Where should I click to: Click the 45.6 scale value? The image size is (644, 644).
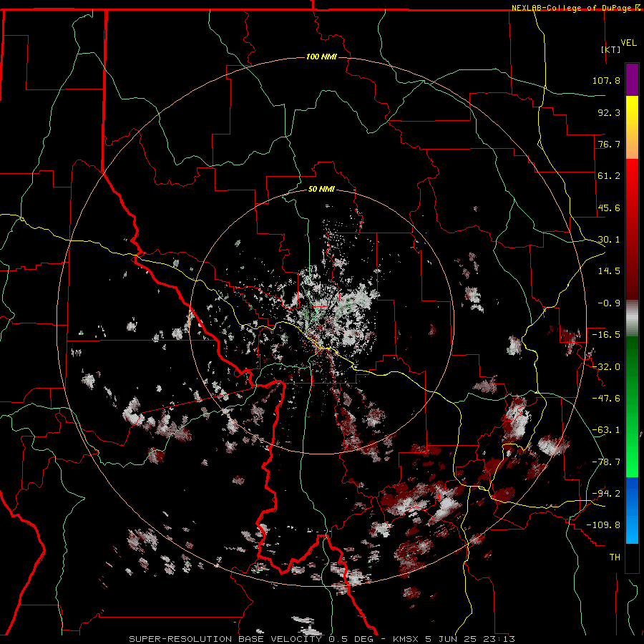click(609, 208)
